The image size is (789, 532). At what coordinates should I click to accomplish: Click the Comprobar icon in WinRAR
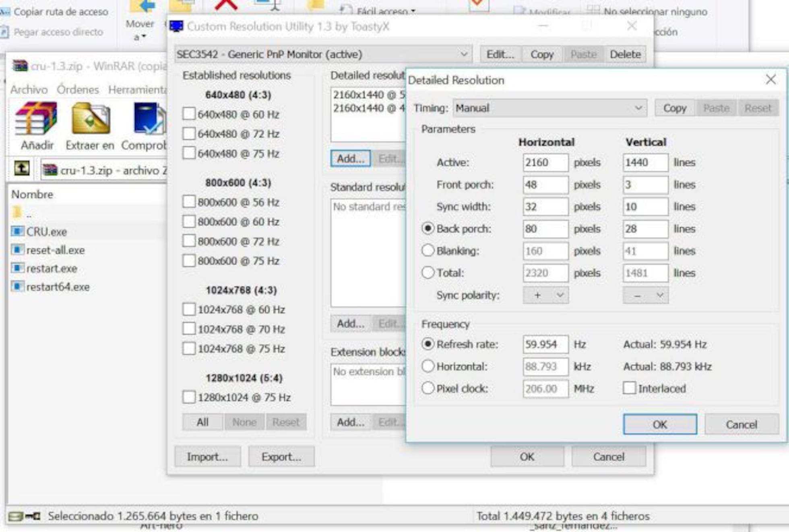tap(148, 119)
